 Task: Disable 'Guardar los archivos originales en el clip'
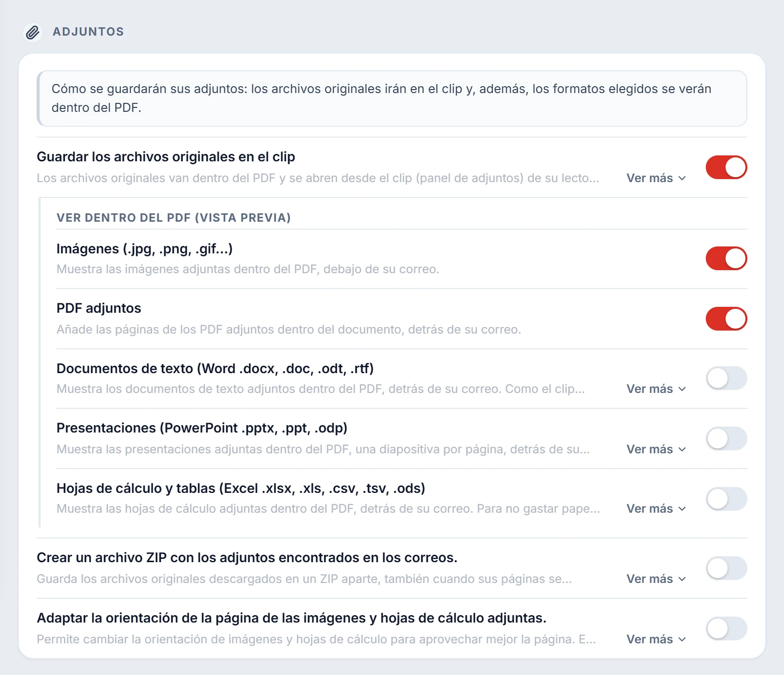point(726,167)
